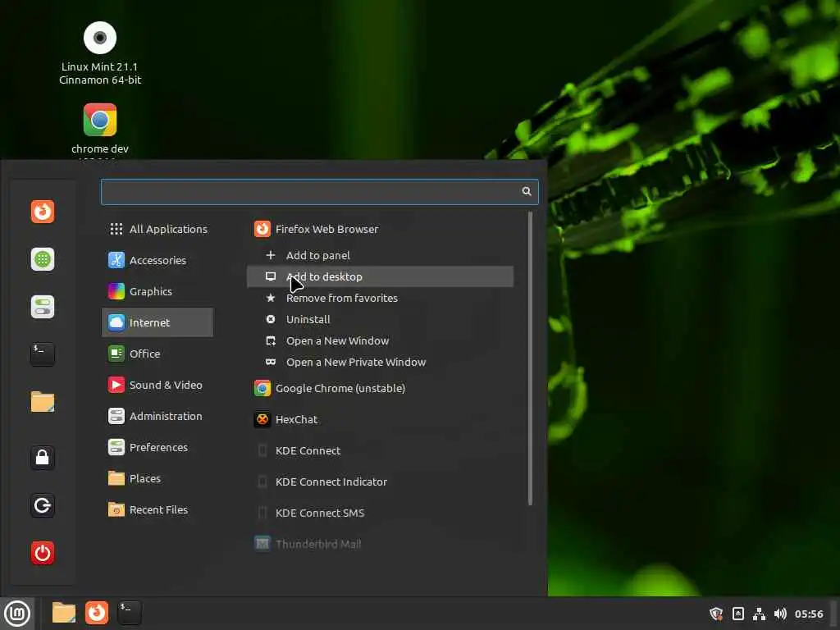840x630 pixels.
Task: Click the application list scrollbar
Action: point(531,358)
